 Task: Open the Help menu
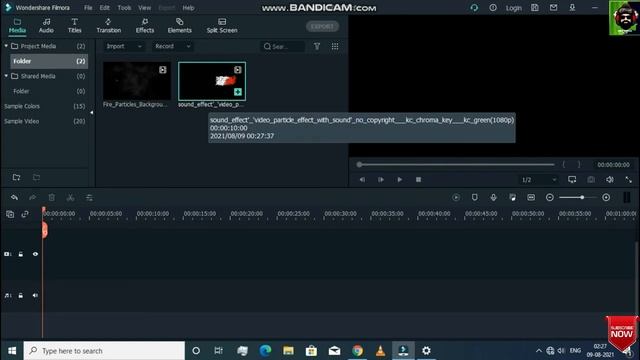pyautogui.click(x=188, y=8)
